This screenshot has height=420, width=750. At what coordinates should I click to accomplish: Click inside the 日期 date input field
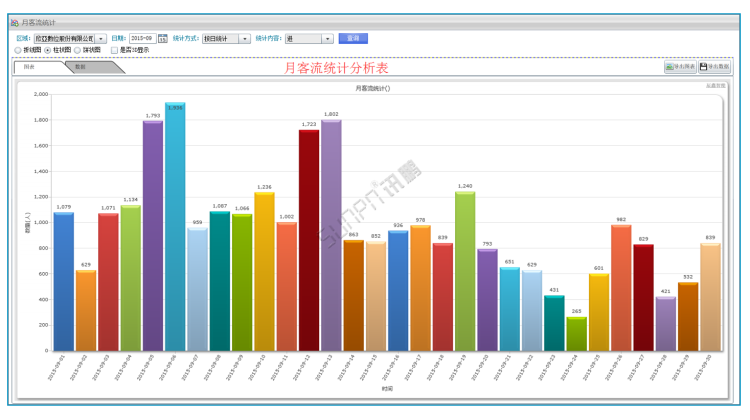click(141, 39)
